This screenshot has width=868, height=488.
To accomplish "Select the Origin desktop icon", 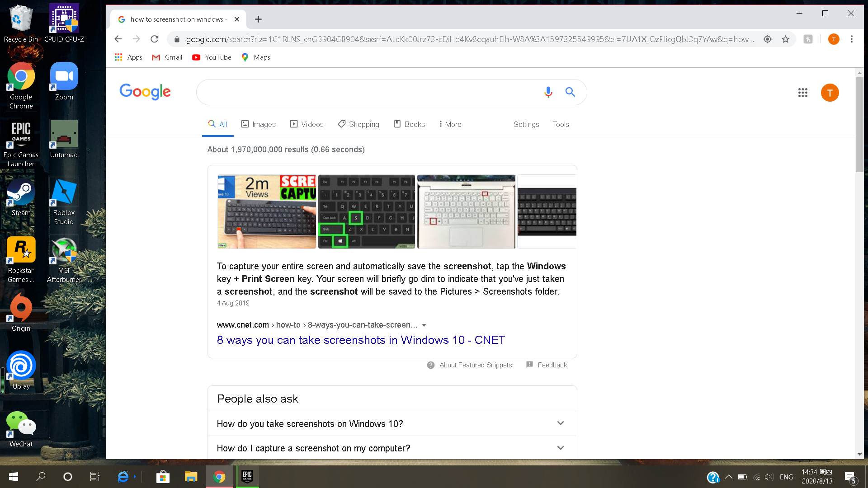I will (21, 313).
